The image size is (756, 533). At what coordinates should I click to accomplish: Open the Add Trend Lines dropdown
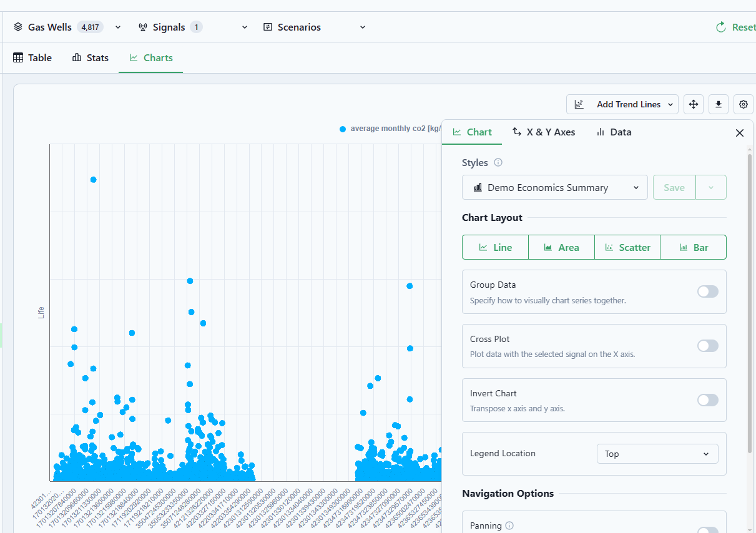coord(622,104)
